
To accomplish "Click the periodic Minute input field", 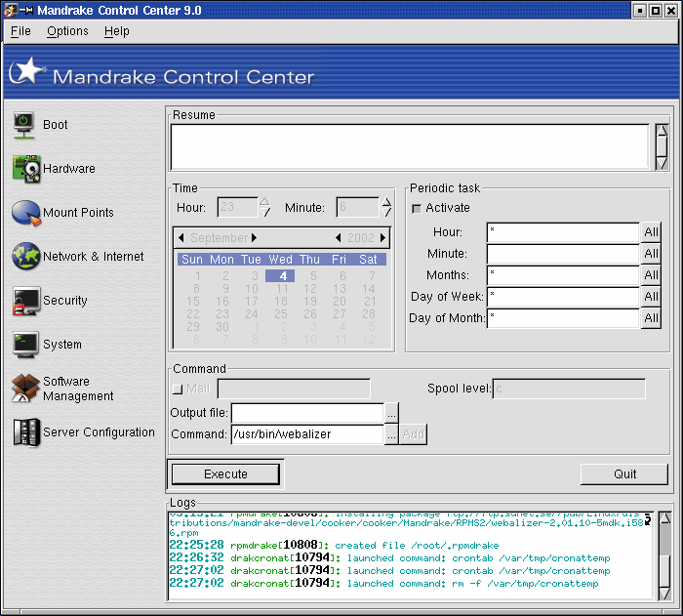I will click(x=563, y=254).
